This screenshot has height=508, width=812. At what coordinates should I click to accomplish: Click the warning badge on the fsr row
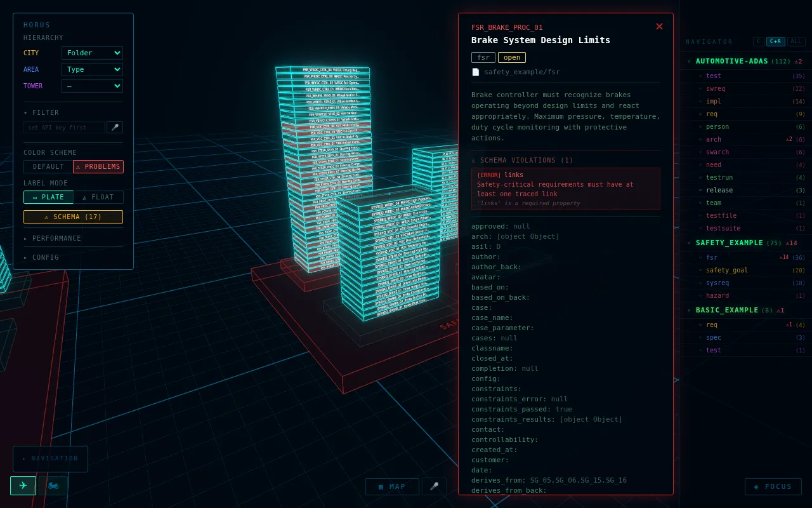[x=784, y=257]
